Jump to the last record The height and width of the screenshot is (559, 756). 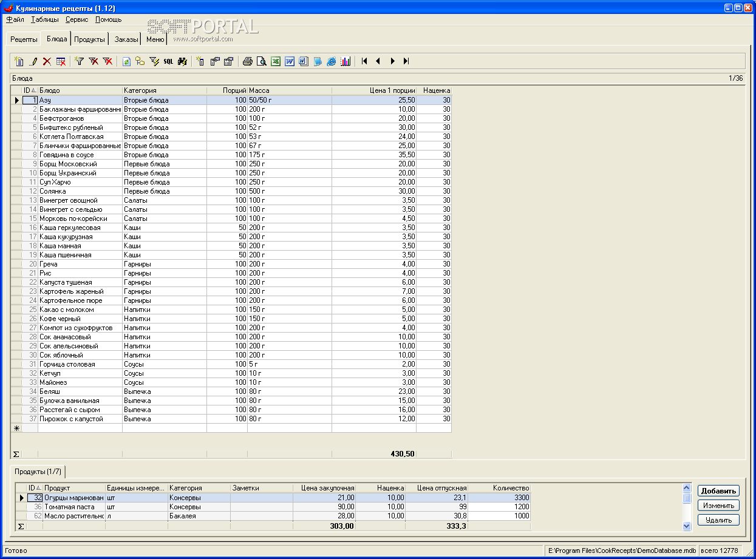pyautogui.click(x=406, y=61)
